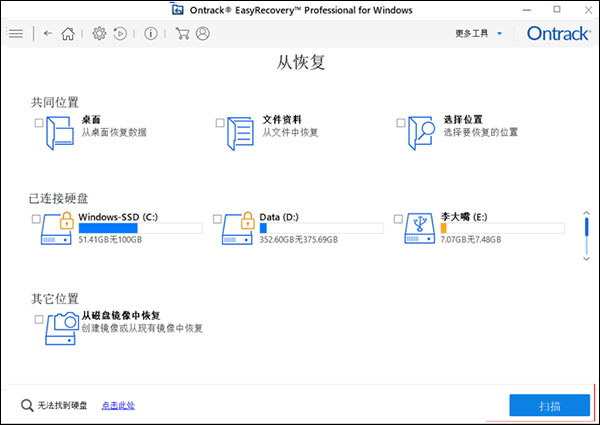Click the Data (D:) usage bar
Image resolution: width=600 pixels, height=425 pixels.
pos(321,228)
